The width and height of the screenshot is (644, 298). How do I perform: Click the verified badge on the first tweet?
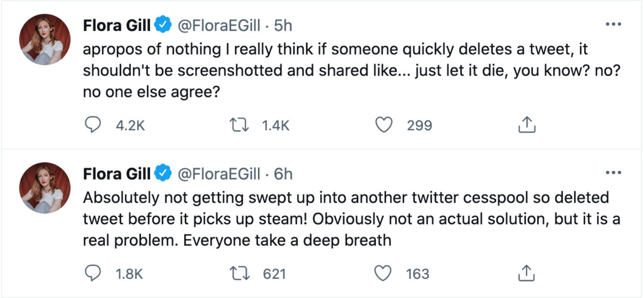point(164,26)
